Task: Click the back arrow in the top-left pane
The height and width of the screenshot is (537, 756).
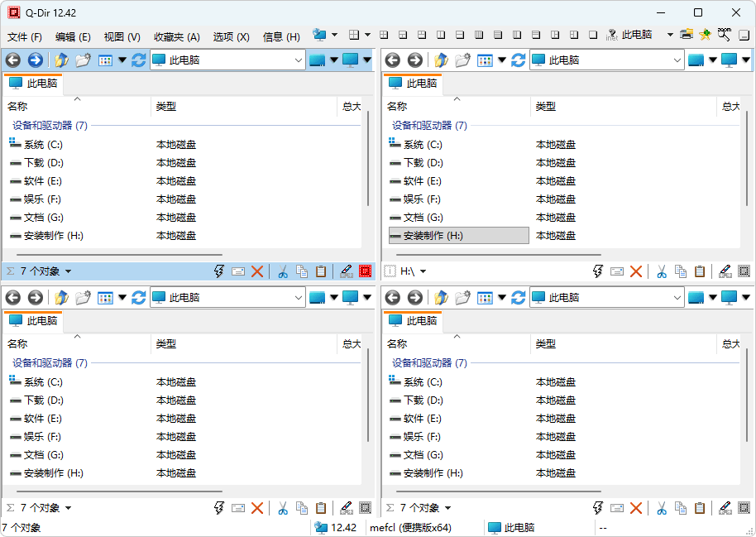Action: pos(13,60)
